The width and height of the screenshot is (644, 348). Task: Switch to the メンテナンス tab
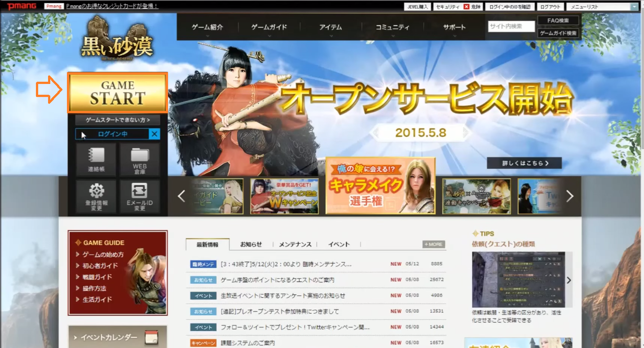295,244
